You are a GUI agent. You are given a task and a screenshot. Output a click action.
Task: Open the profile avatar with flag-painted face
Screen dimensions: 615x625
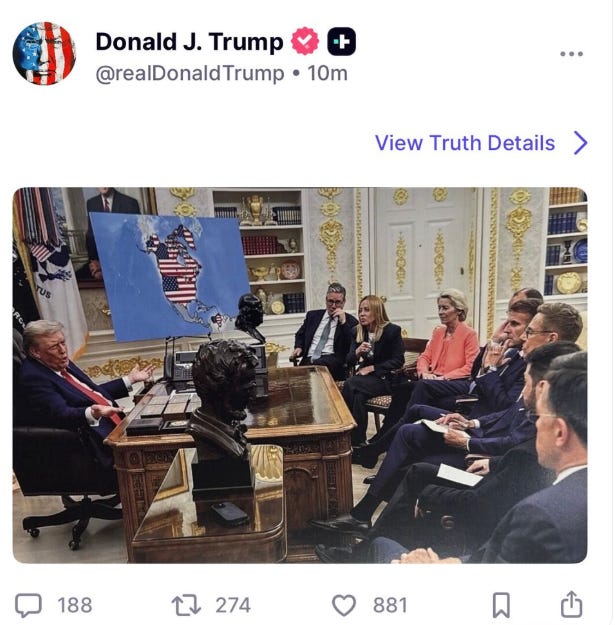coord(44,53)
